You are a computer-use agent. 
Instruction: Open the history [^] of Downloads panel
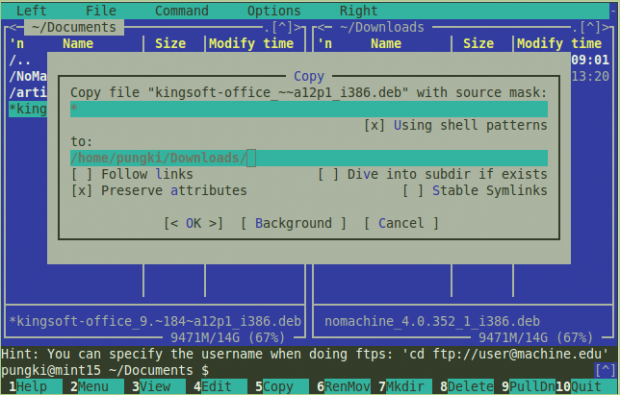(x=590, y=27)
